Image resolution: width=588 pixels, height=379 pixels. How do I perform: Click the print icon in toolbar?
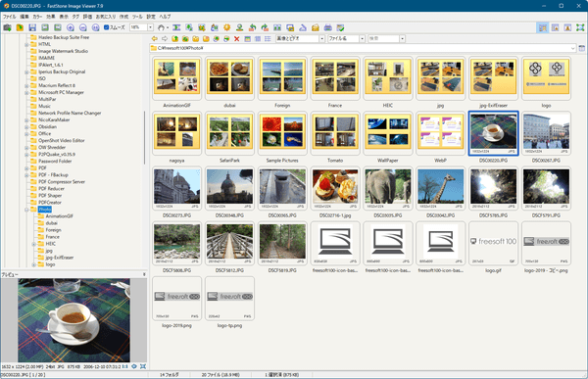[x=327, y=27]
